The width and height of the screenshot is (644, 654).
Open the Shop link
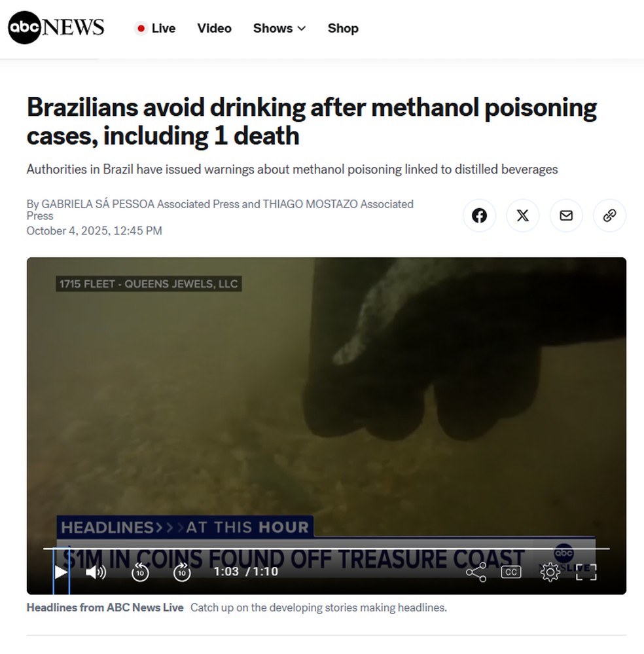click(x=343, y=28)
